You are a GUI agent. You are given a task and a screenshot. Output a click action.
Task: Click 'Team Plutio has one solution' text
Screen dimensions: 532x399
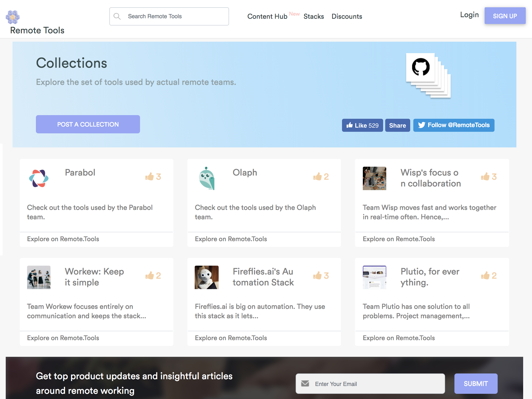pos(416,311)
